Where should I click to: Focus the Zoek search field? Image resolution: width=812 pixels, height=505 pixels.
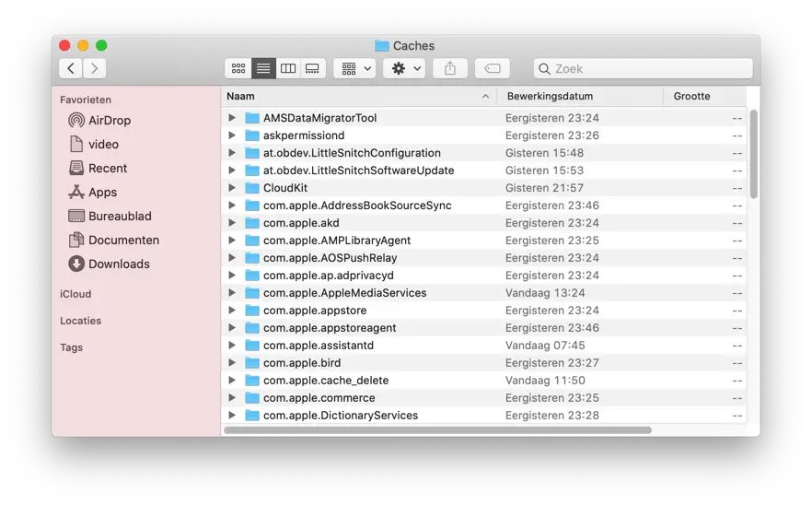(x=644, y=68)
